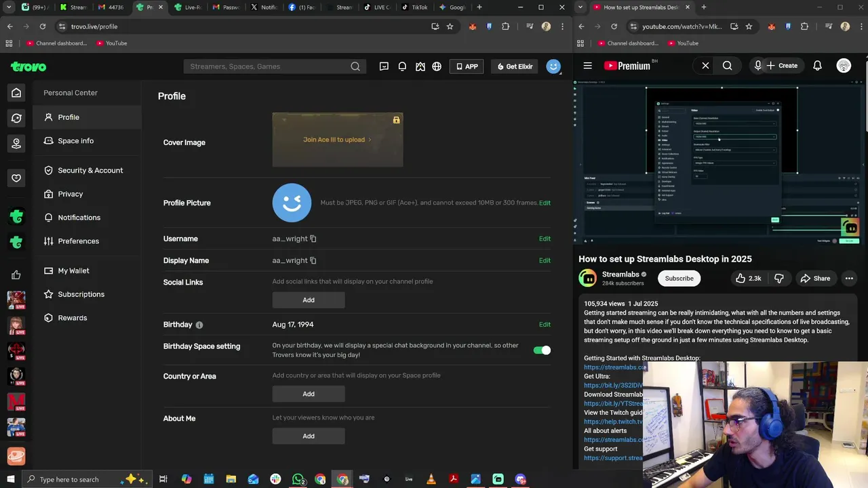This screenshot has width=868, height=488.
Task: Open Chrome three-dot menu in Trovo window
Action: point(562,26)
